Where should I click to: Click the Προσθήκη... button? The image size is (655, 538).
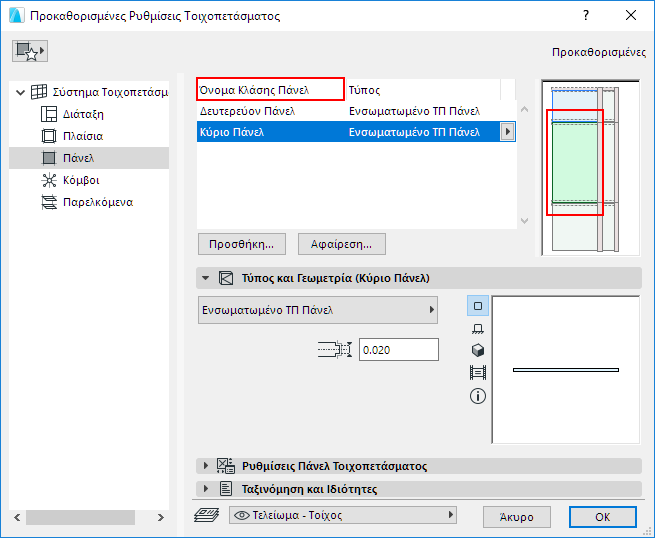[x=242, y=244]
